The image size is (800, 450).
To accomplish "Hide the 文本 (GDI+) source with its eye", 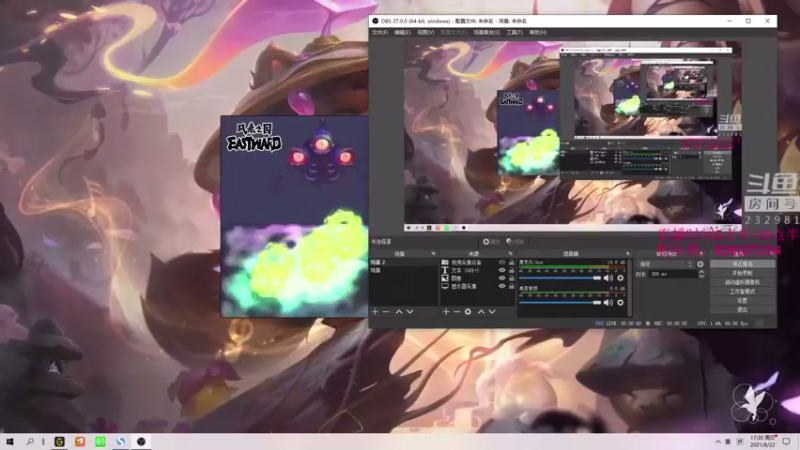I will coord(502,270).
